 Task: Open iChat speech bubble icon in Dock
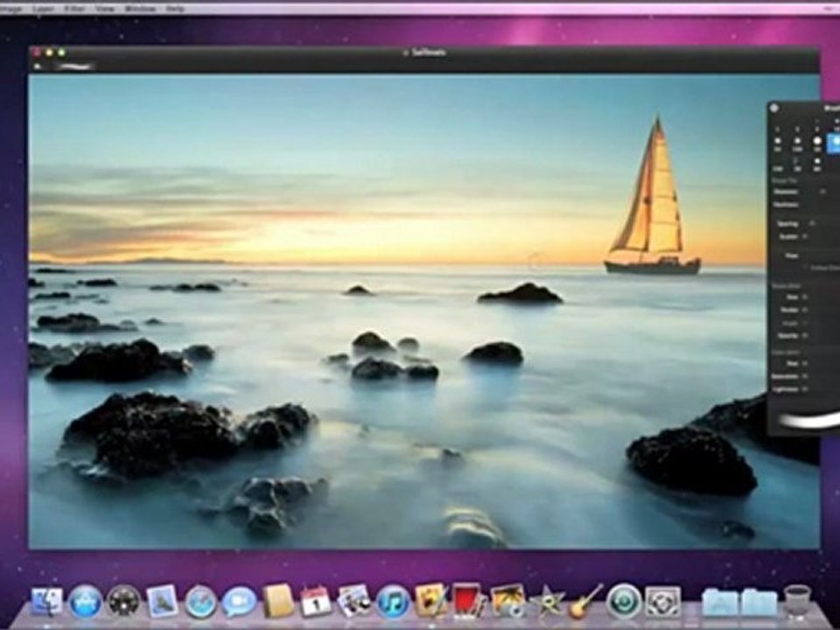[239, 602]
